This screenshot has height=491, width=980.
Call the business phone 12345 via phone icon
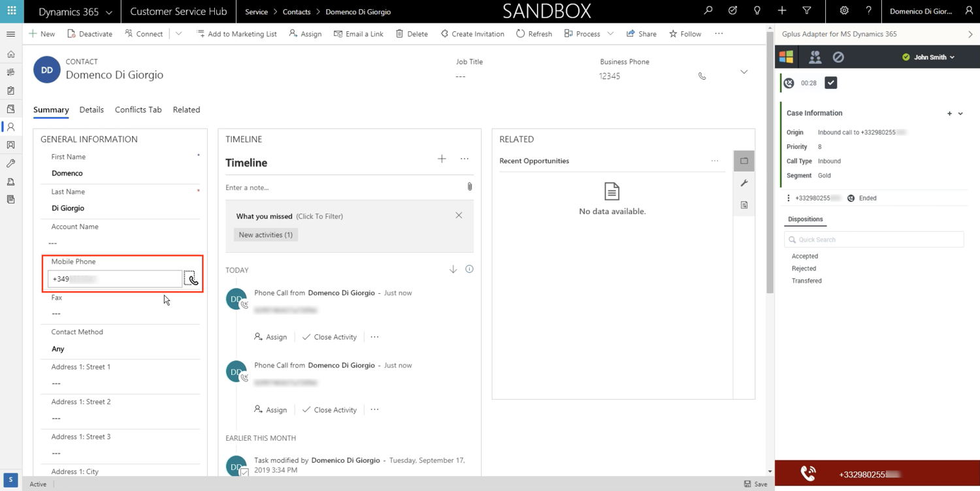pos(702,76)
